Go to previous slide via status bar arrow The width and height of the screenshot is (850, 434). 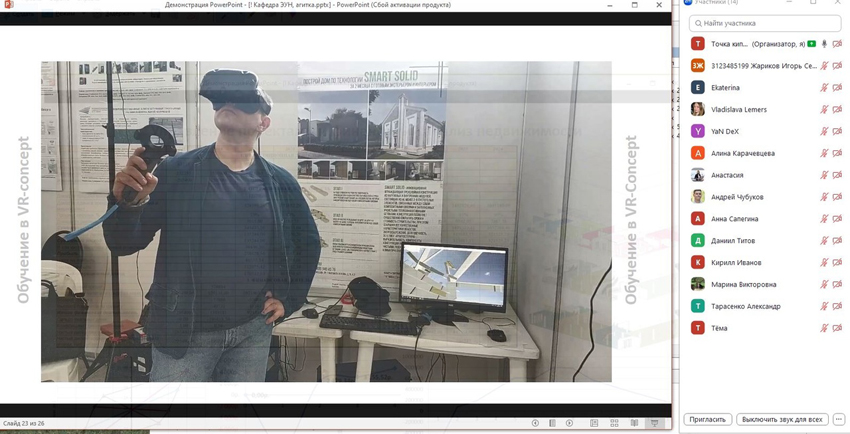point(535,423)
